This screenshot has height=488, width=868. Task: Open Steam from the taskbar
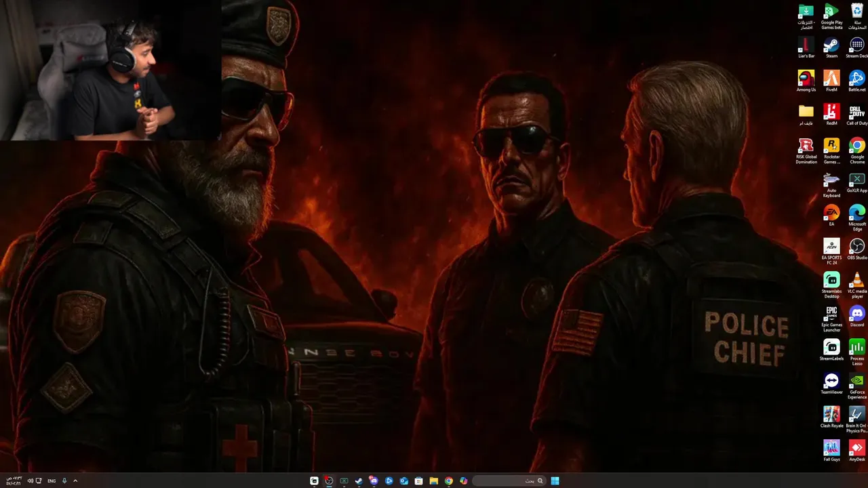pyautogui.click(x=359, y=481)
